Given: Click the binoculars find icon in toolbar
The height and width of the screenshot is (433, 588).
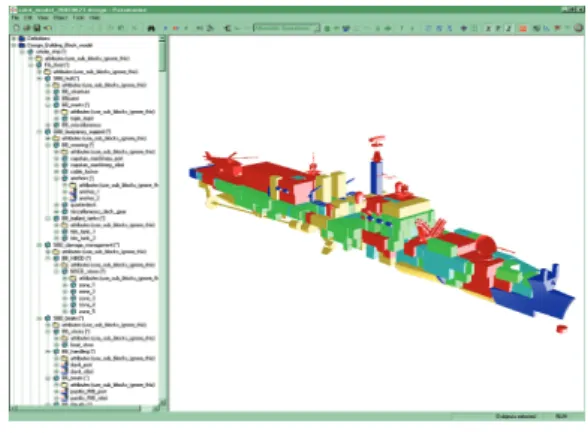Looking at the screenshot, I should pyautogui.click(x=152, y=28).
